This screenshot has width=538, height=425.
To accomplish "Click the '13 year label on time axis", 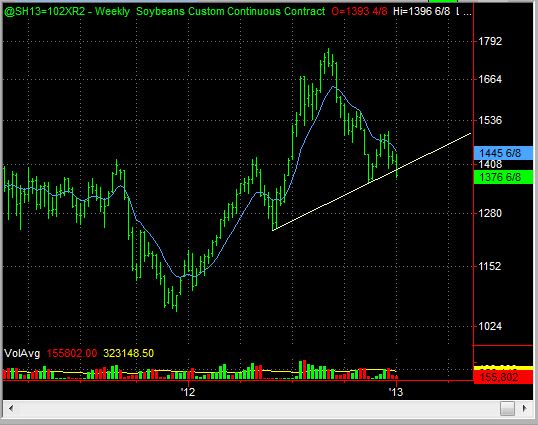I will click(x=396, y=392).
